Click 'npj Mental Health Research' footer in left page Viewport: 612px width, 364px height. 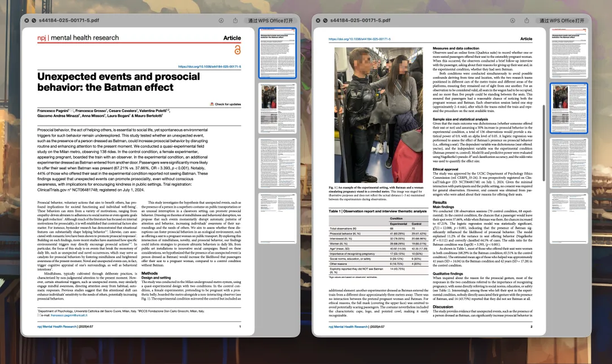click(57, 327)
